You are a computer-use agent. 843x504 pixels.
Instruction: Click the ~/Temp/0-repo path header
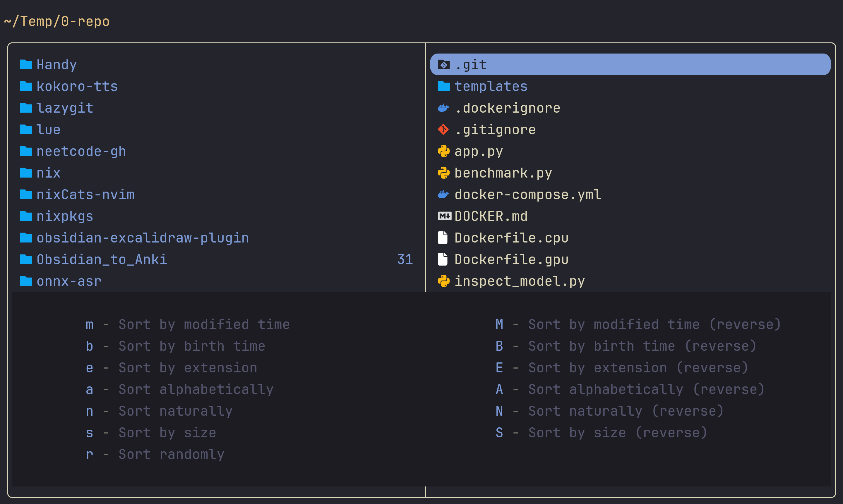pos(57,21)
